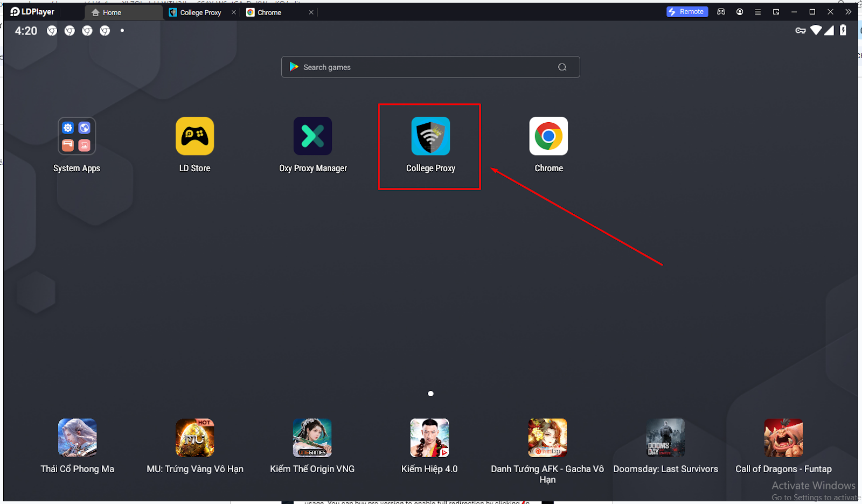The image size is (862, 504).
Task: Expand the sidebar with double-chevron icon
Action: click(x=849, y=12)
